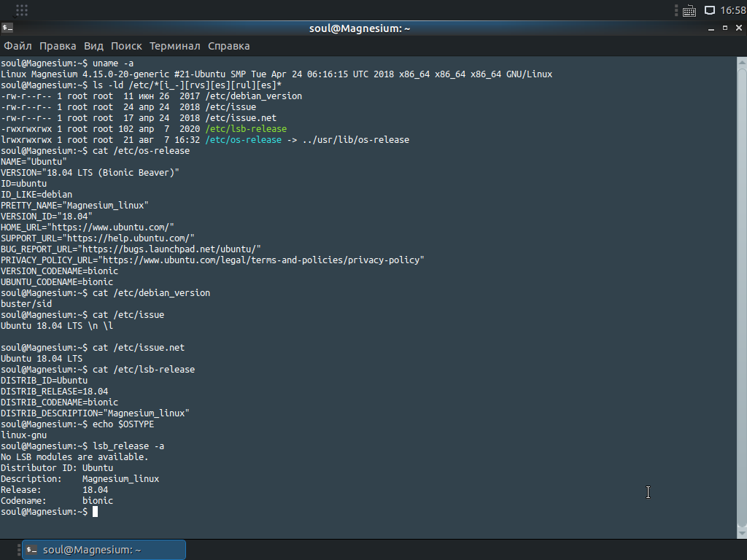Click the /etc/issue.net listing row
Image resolution: width=747 pixels, height=560 pixels.
[x=139, y=118]
